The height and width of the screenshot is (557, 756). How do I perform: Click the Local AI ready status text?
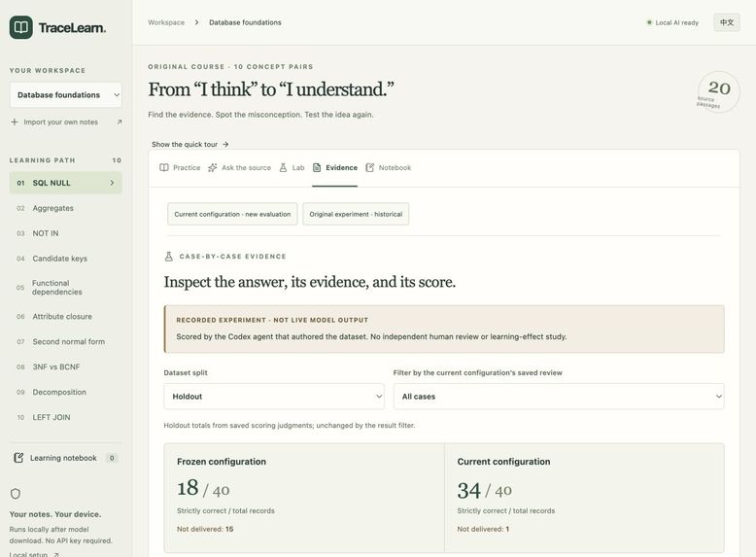(x=676, y=22)
